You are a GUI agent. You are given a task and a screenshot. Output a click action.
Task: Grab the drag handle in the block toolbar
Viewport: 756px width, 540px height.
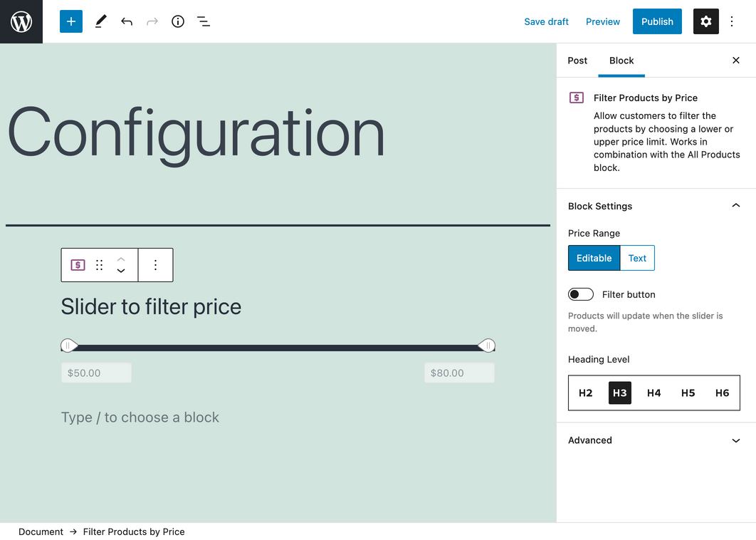(99, 264)
